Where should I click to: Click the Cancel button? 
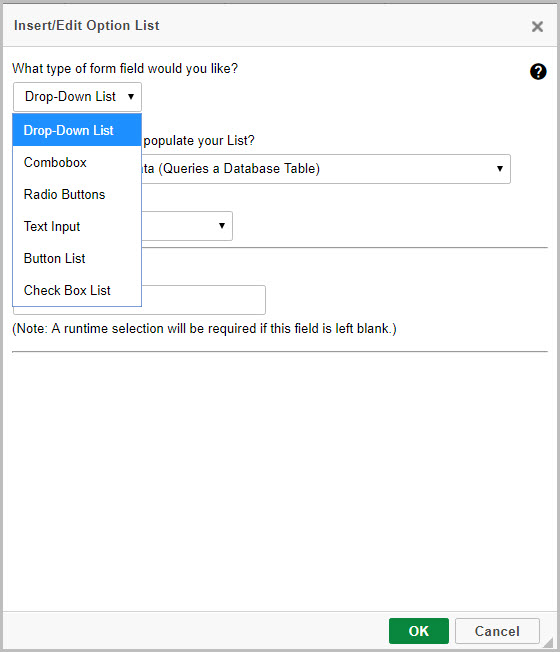(x=497, y=631)
